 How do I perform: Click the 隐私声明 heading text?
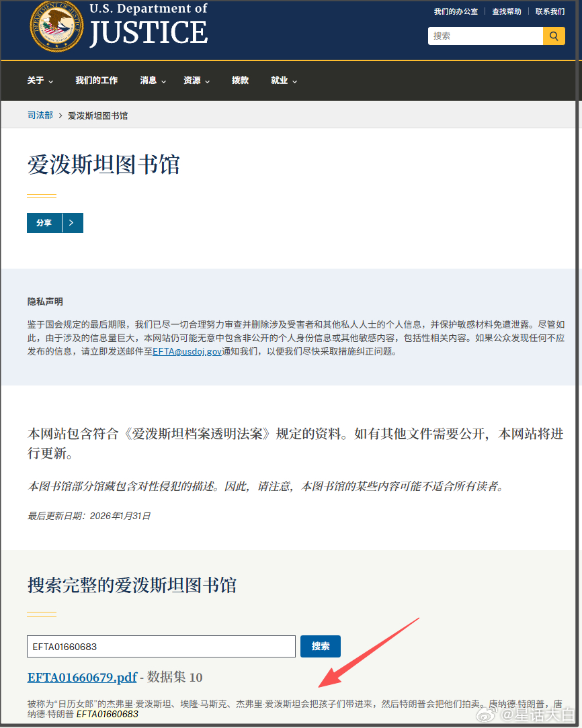[45, 302]
